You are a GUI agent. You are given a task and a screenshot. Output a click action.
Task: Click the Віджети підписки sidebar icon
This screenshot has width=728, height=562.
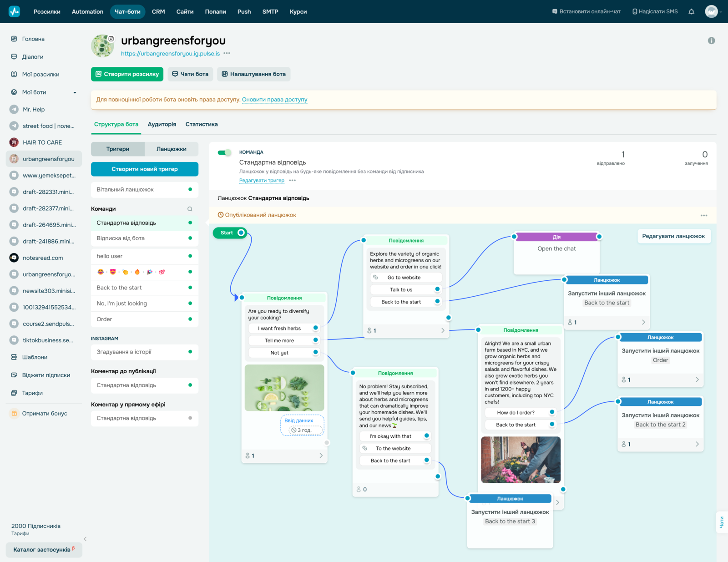point(14,375)
